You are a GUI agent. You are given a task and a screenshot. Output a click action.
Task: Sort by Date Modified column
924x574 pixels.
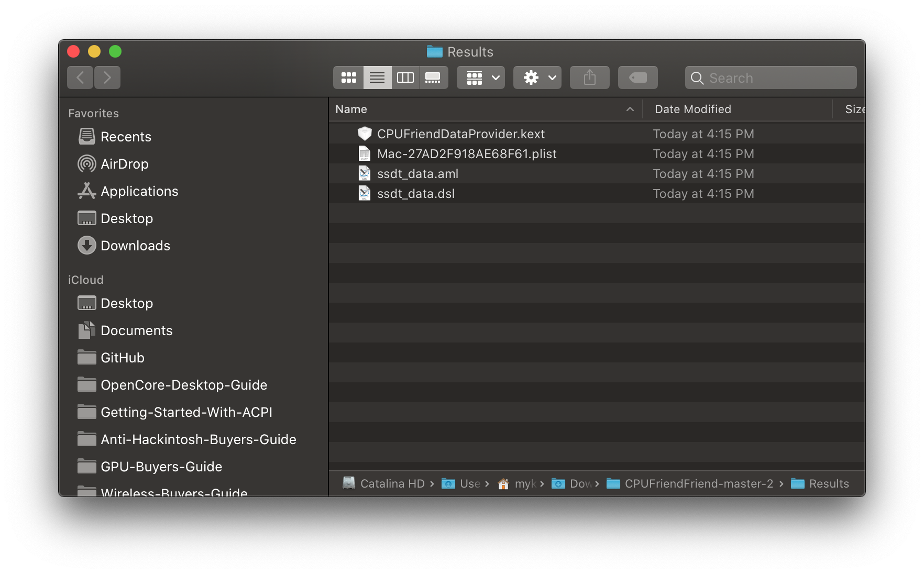pyautogui.click(x=692, y=109)
